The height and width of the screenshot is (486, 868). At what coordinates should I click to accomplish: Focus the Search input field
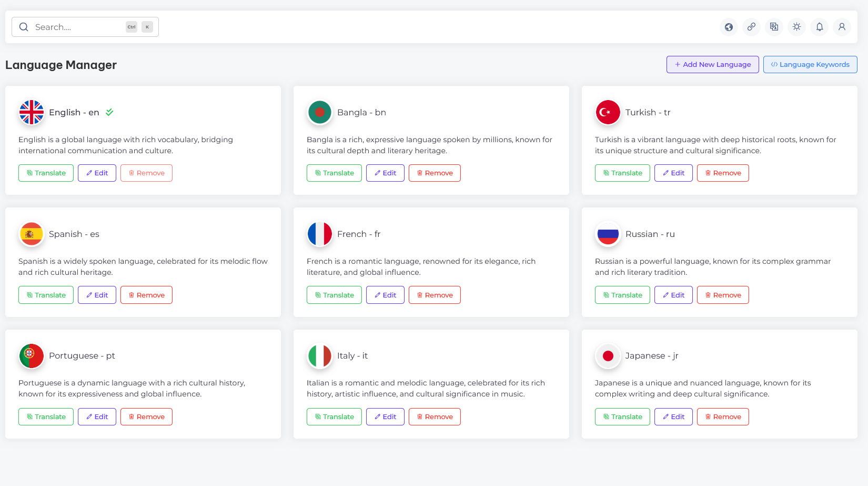click(79, 27)
